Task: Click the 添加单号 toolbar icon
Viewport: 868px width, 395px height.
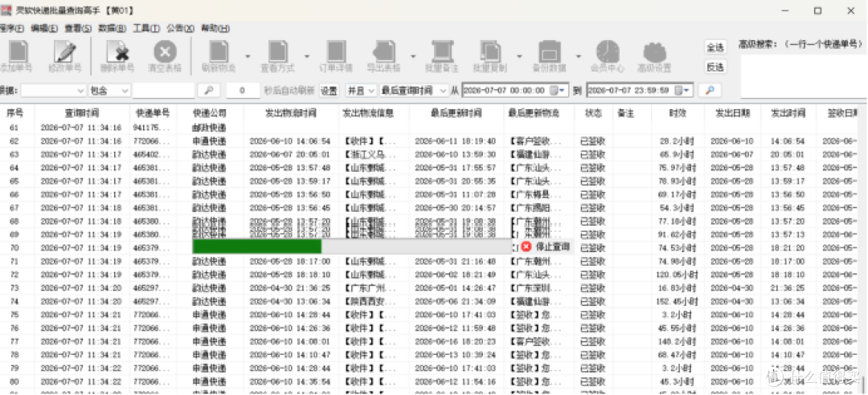Action: (18, 51)
